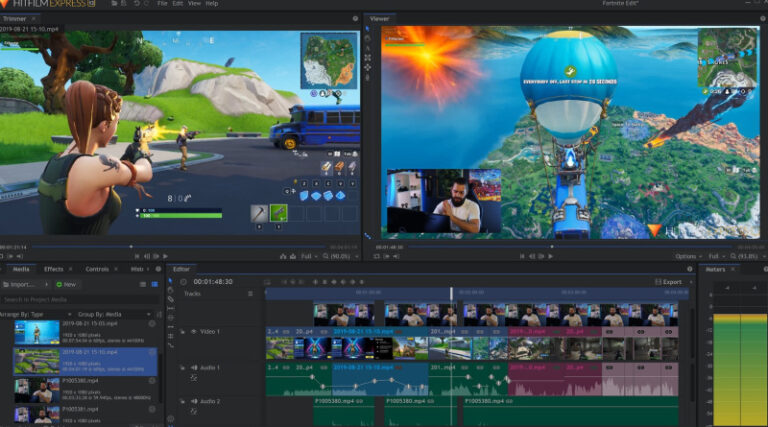The width and height of the screenshot is (768, 427).
Task: Open the Viewer zoom percentage dropdown
Action: click(747, 256)
